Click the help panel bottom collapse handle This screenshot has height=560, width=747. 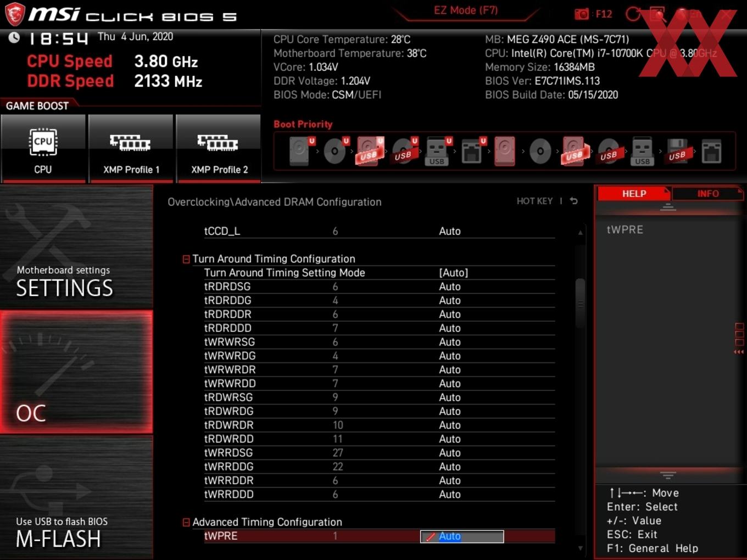[668, 475]
